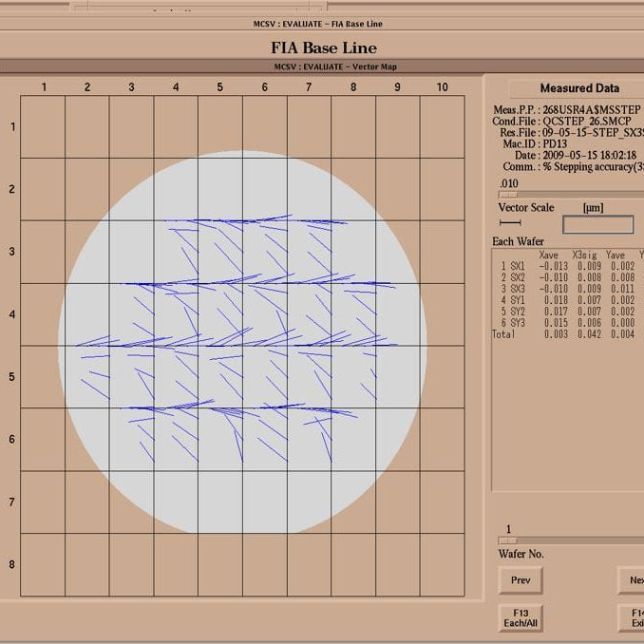Click row label 8 on the wafer map
This screenshot has width=644, height=644.
(x=12, y=564)
